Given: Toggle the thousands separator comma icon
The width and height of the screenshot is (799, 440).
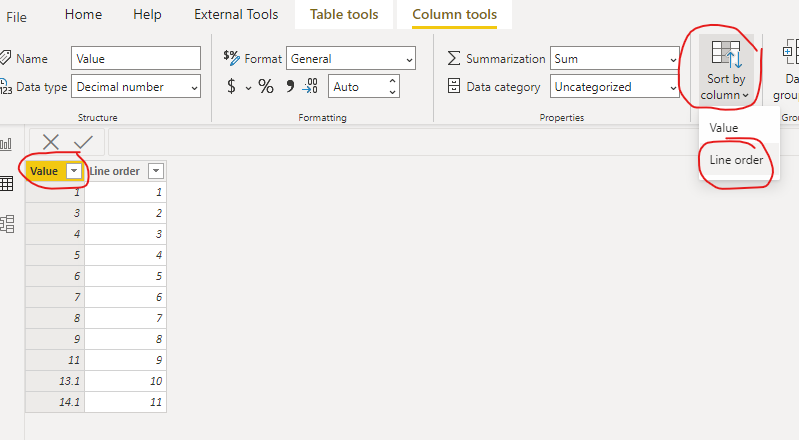Looking at the screenshot, I should pyautogui.click(x=290, y=86).
